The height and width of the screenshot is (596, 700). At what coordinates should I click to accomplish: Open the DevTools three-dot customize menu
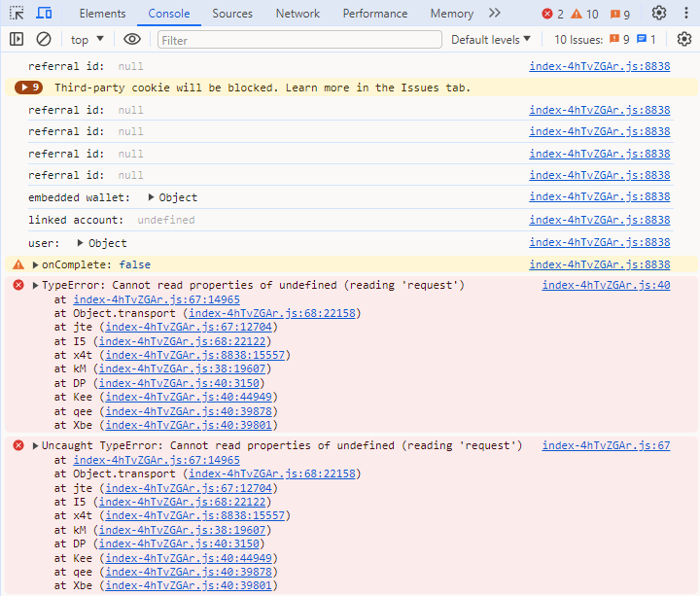pos(685,14)
